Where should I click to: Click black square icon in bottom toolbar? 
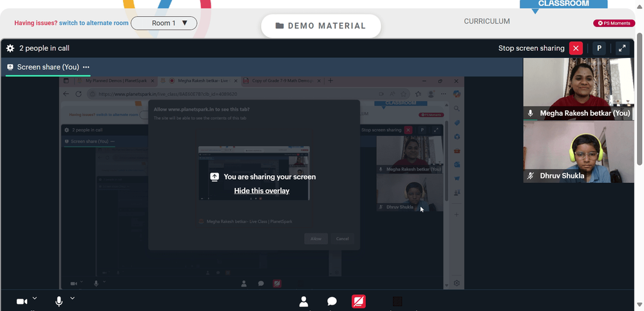click(397, 301)
